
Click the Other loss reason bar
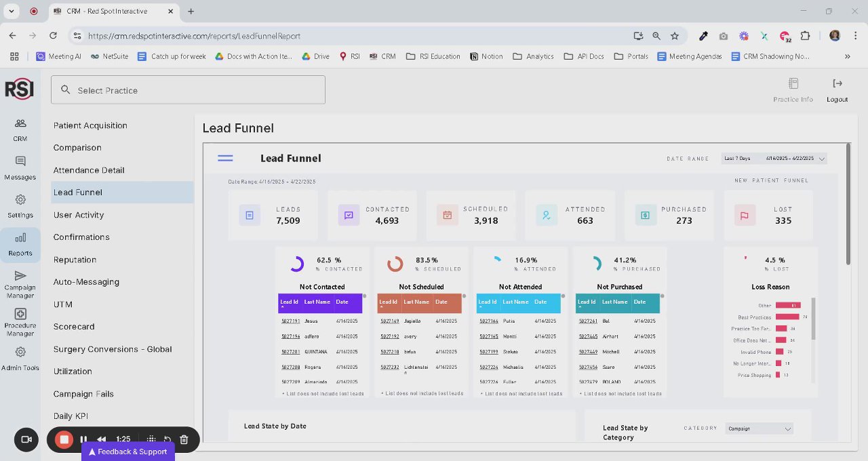(788, 305)
